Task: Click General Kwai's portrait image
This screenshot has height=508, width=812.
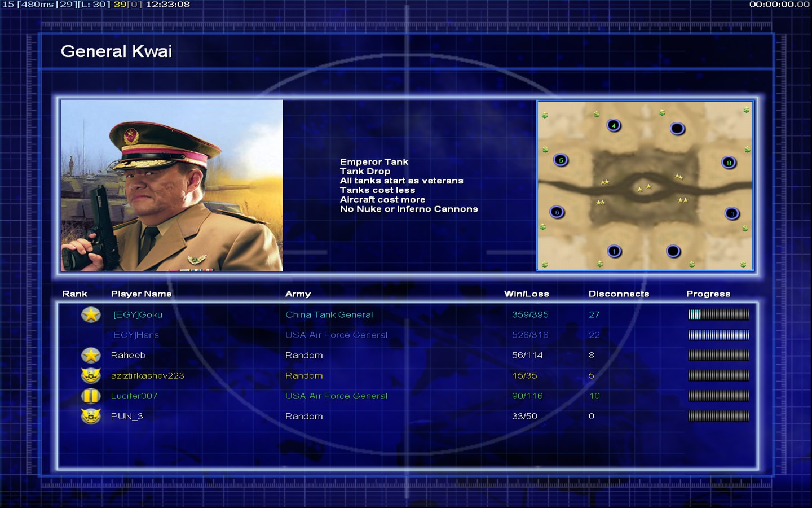Action: (x=171, y=185)
